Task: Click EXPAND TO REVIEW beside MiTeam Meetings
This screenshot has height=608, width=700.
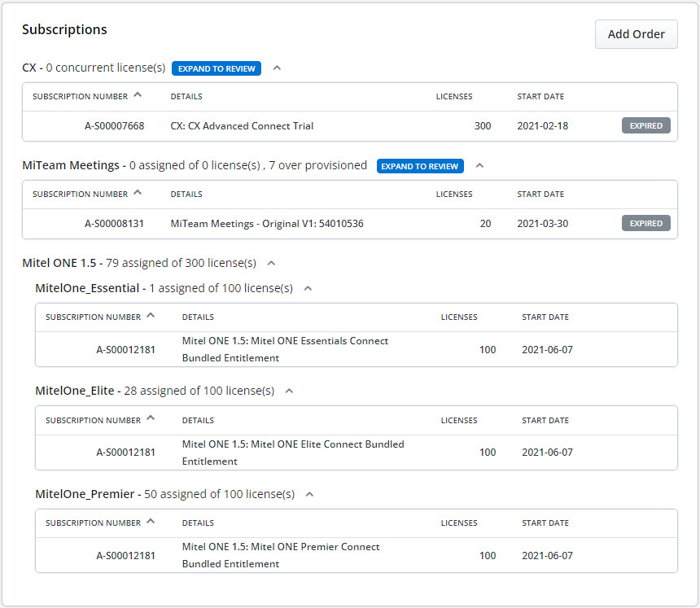Action: 420,166
